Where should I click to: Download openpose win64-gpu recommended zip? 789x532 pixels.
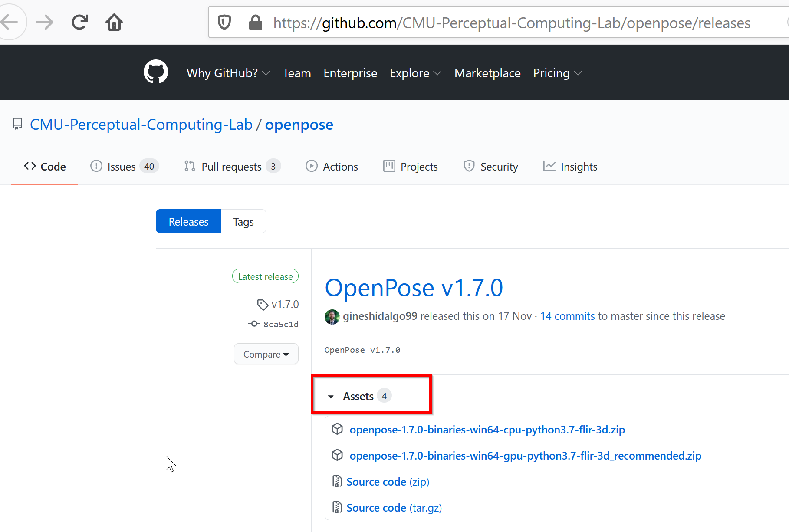pos(525,456)
